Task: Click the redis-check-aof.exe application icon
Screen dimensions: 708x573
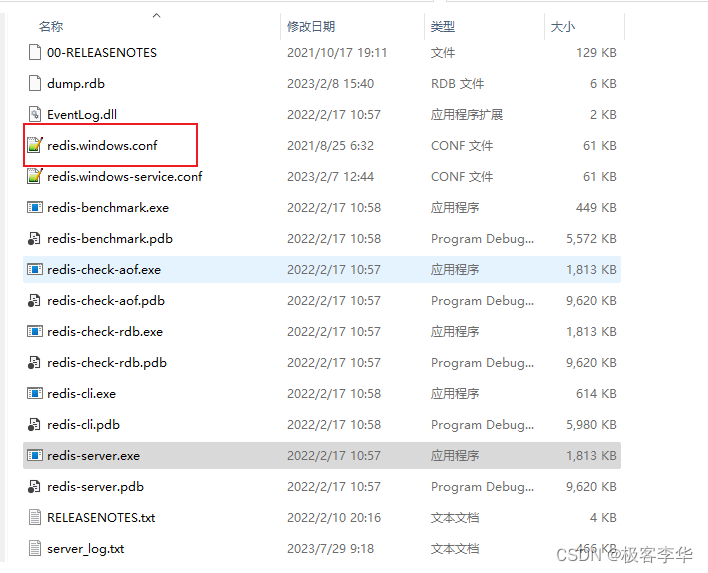Action: tap(35, 270)
